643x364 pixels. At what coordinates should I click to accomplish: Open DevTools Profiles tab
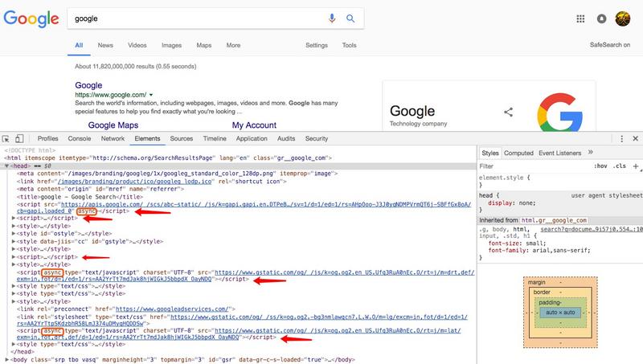coord(48,138)
